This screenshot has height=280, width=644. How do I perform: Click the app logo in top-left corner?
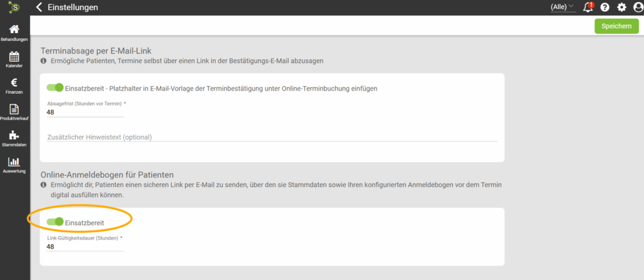[14, 8]
